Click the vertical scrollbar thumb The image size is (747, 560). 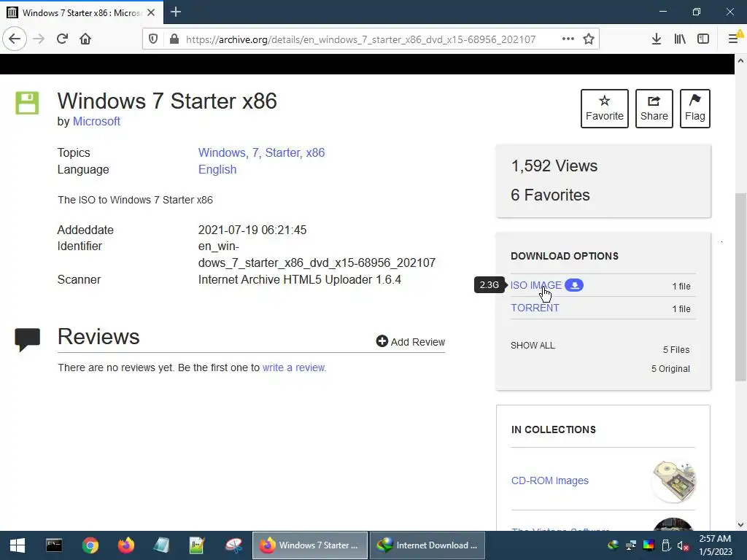[x=740, y=287]
